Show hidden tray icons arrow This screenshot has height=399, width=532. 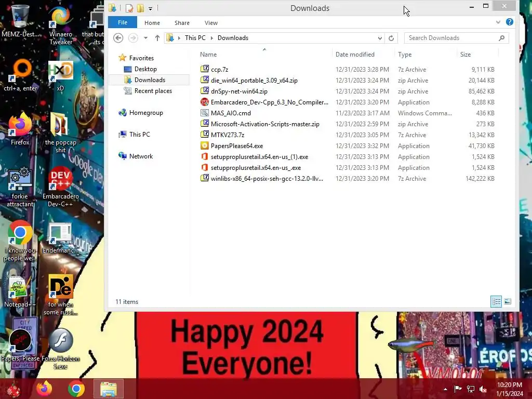pos(445,389)
